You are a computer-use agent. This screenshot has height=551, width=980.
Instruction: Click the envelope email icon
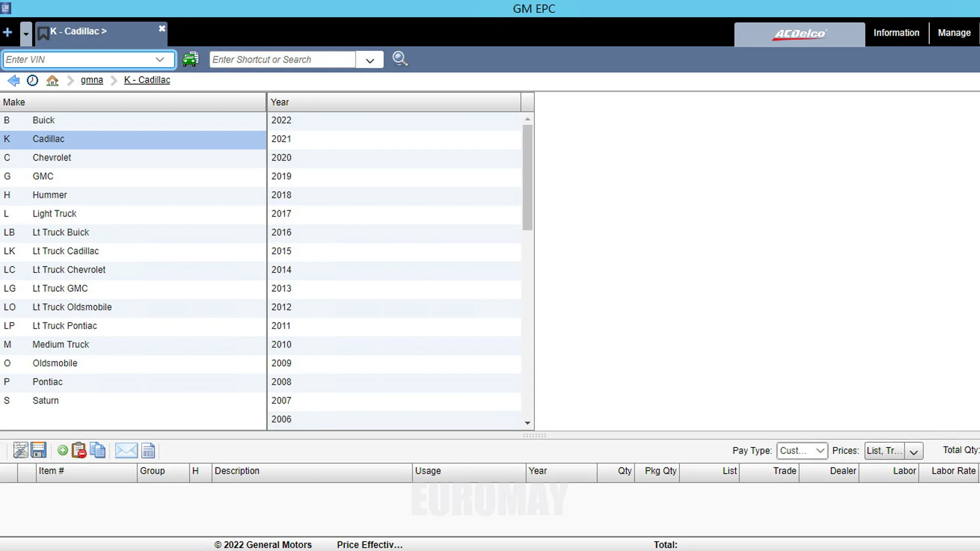pos(126,450)
